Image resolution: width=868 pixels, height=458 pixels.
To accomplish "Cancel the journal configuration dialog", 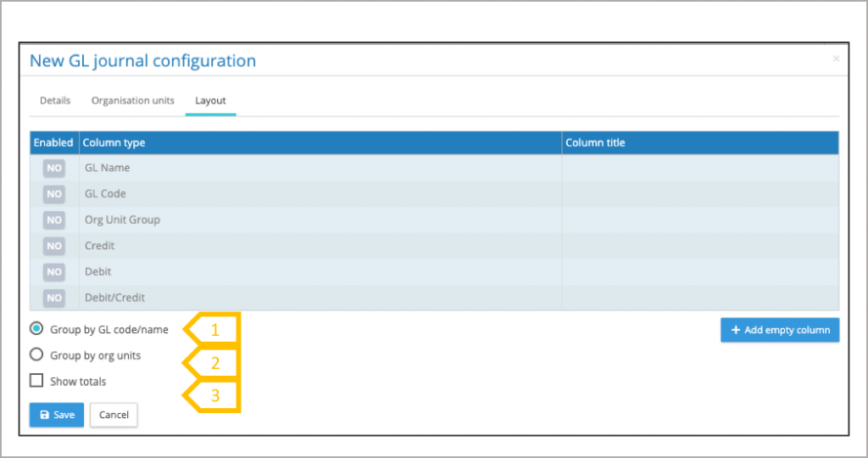I will [x=114, y=415].
